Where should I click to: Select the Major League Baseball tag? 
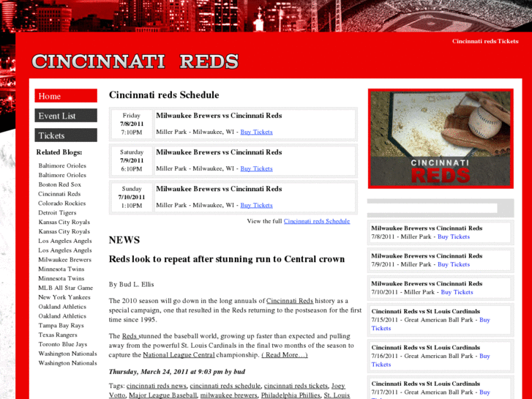(x=163, y=395)
